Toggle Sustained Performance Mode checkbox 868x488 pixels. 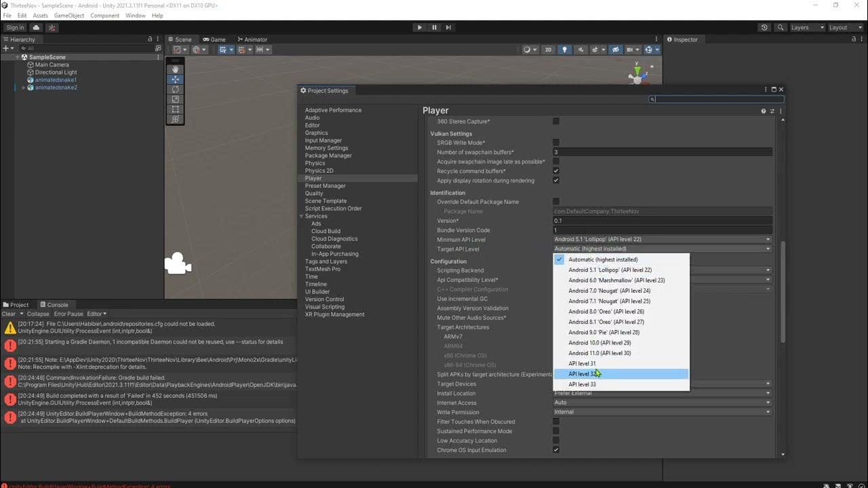coord(556,431)
